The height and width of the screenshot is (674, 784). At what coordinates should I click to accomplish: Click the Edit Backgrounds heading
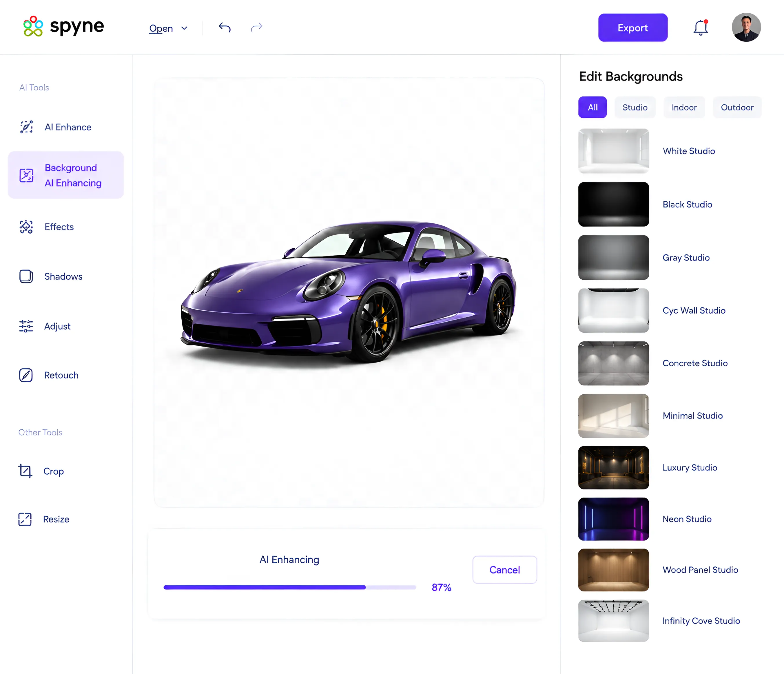pos(631,77)
